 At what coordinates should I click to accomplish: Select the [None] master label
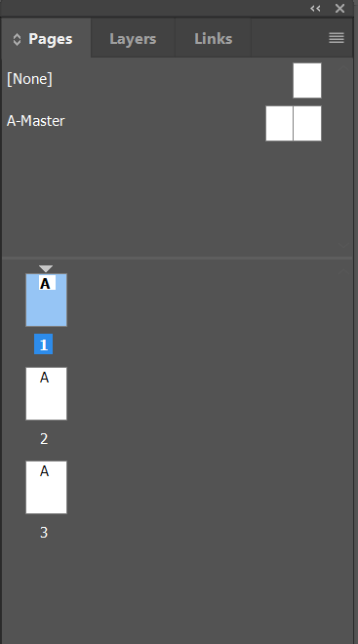coord(29,79)
